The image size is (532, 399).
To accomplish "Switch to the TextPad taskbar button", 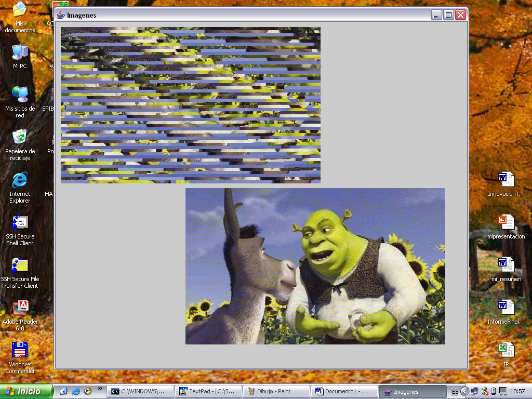I will pos(208,391).
